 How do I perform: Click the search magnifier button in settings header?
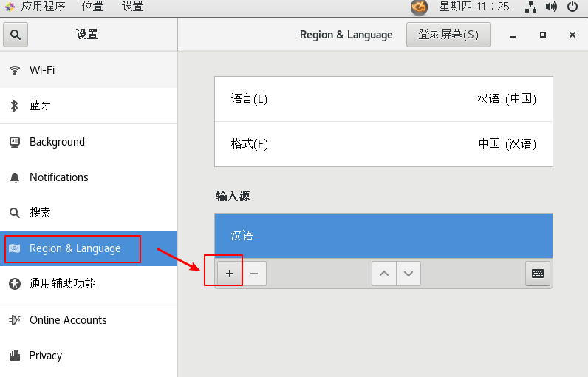[x=16, y=35]
